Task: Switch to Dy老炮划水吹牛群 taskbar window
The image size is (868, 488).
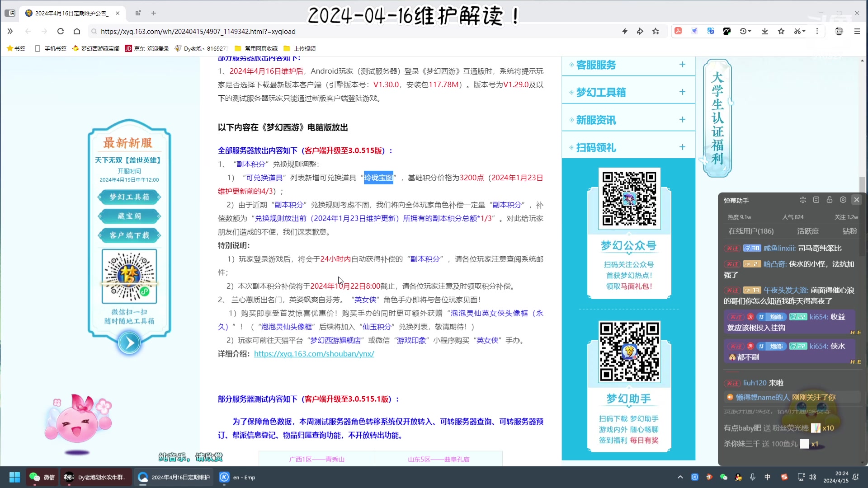Action: coord(96,477)
